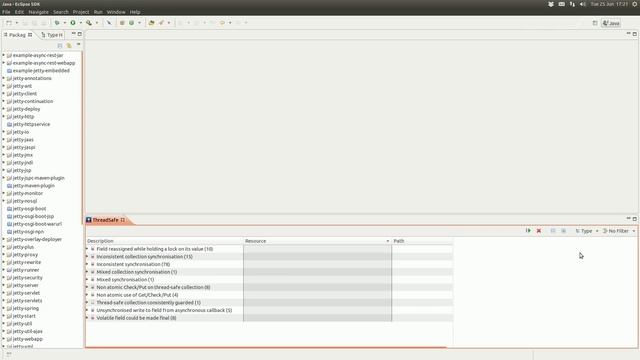Open the External Tools dropdown arrow

(x=97, y=23)
